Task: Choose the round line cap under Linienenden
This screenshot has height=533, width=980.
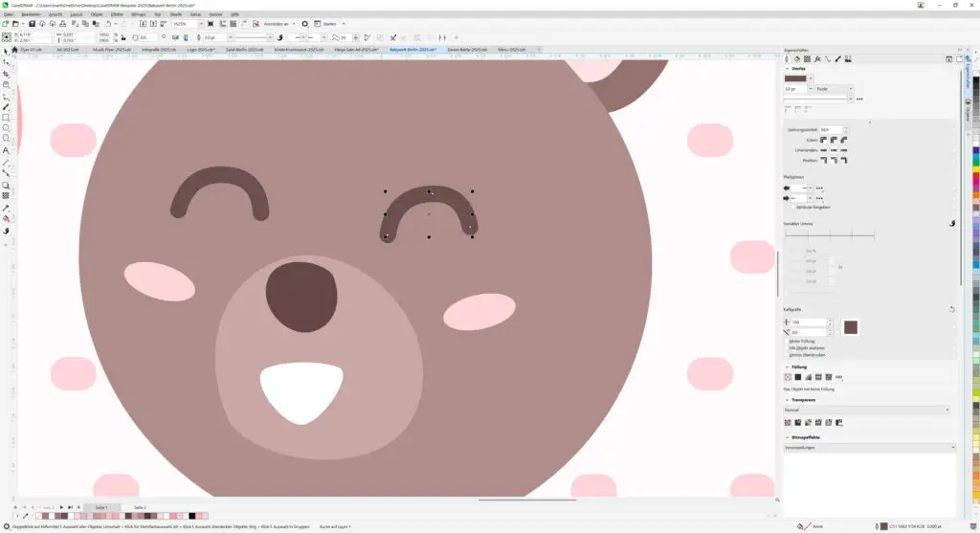Action: (x=834, y=150)
